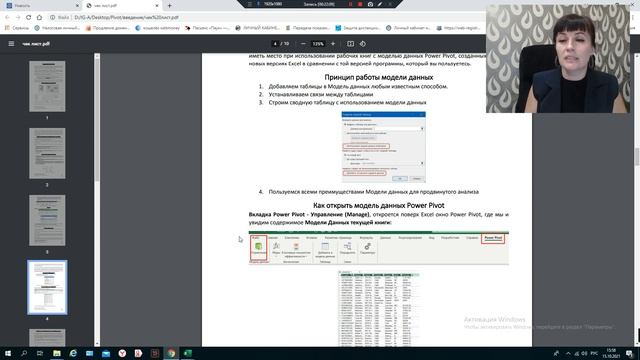
Task: Go to browser home page
Action: 39,17
